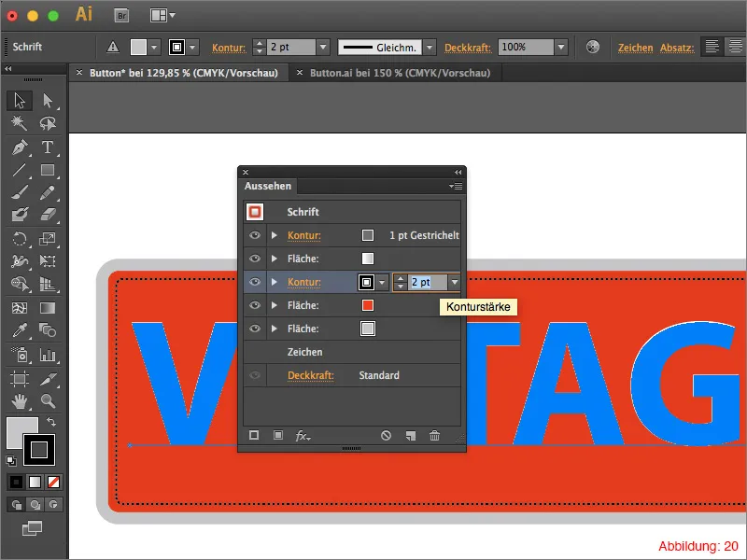Expand the 1 pt Gestrichelt Kontur row
Viewport: 747px width, 560px height.
pyautogui.click(x=274, y=235)
